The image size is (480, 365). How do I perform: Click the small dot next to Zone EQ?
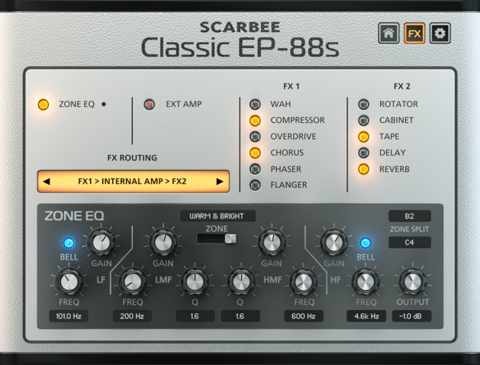click(104, 104)
